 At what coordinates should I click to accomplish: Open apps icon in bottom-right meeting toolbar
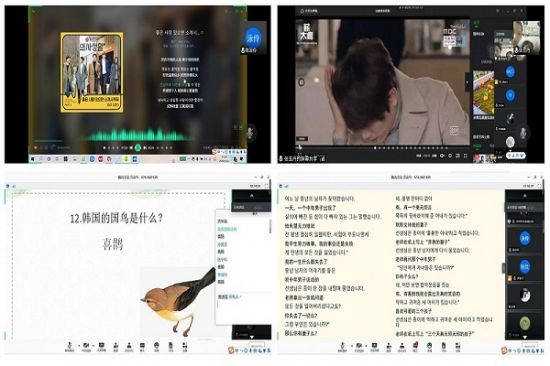pyautogui.click(x=458, y=346)
